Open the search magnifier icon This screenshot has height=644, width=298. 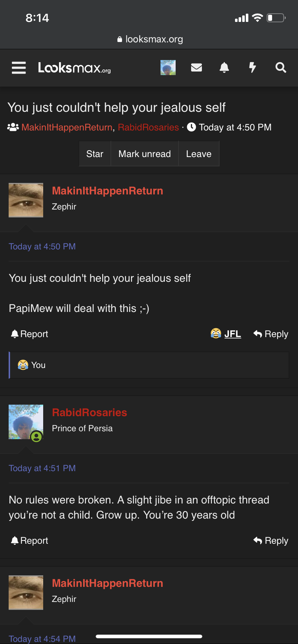(281, 68)
